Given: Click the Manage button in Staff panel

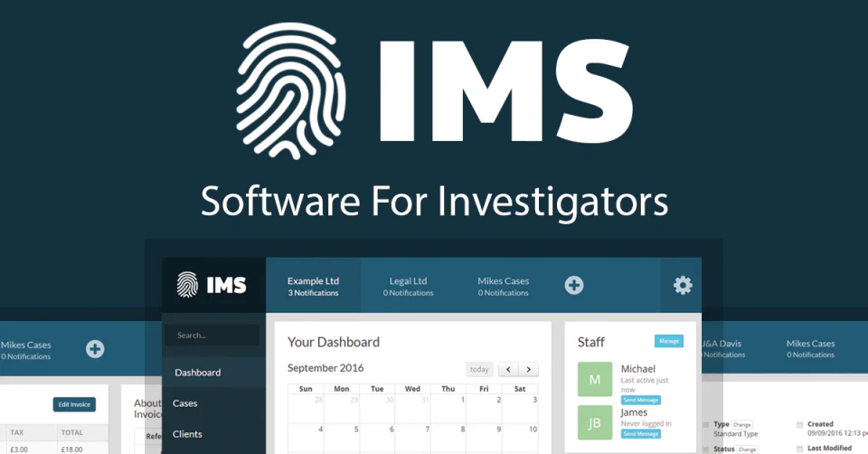Looking at the screenshot, I should coord(669,341).
